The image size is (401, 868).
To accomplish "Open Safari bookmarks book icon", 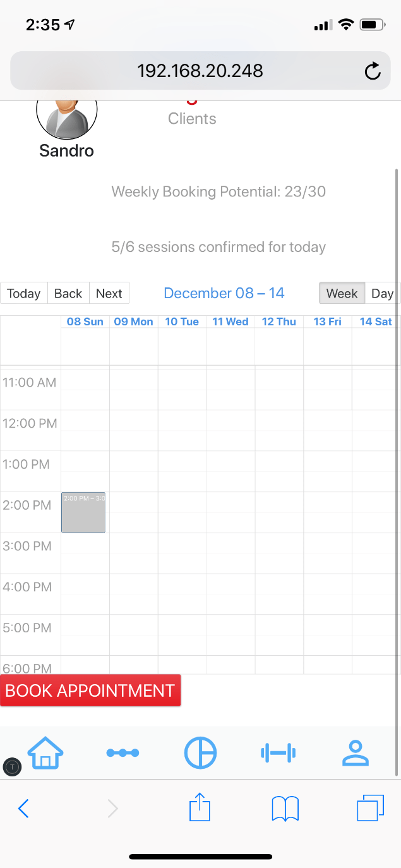I will (x=285, y=808).
